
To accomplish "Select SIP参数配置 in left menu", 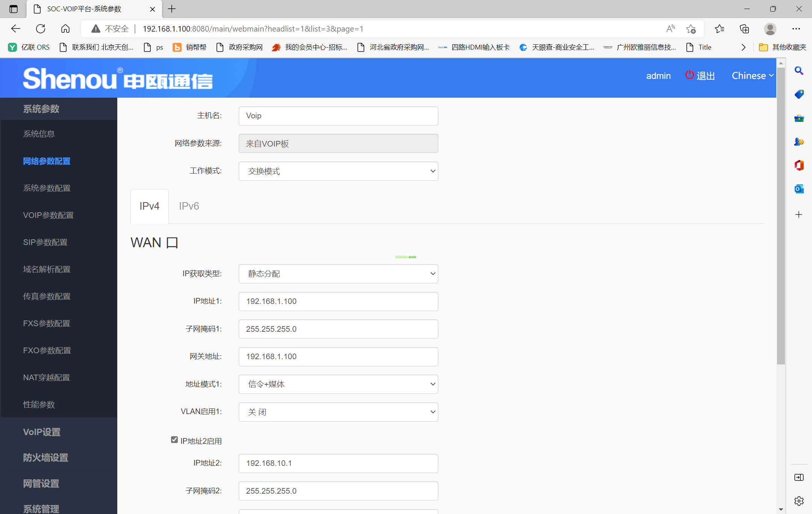I will (45, 242).
